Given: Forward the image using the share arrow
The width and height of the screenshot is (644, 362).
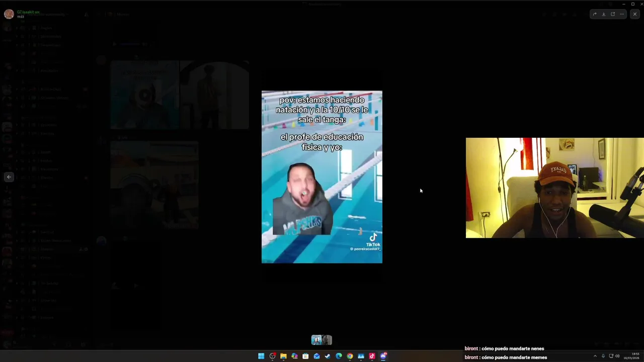Looking at the screenshot, I should tap(595, 14).
